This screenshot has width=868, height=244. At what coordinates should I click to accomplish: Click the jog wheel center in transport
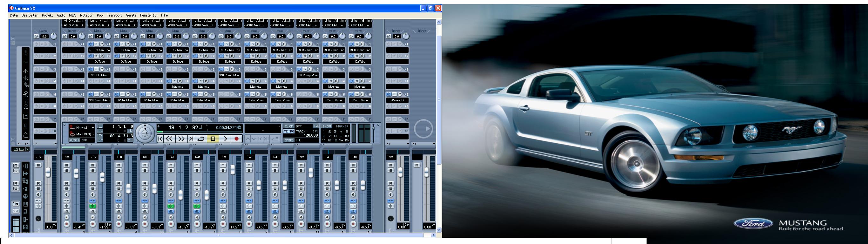(x=145, y=133)
